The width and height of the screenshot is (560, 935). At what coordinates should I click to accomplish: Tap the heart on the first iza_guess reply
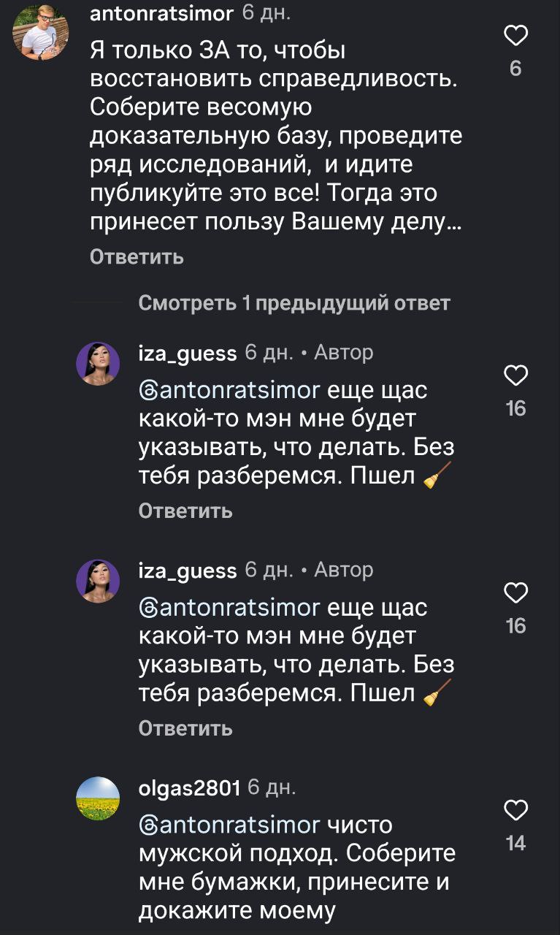515,375
